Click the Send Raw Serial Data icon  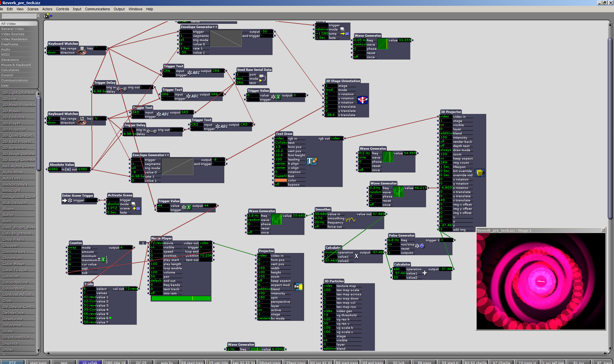click(262, 78)
